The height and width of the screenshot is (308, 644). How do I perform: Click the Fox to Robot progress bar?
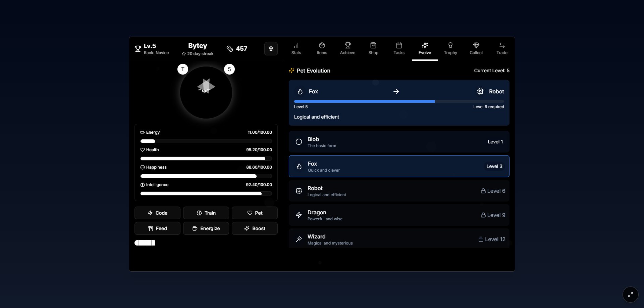(x=398, y=101)
